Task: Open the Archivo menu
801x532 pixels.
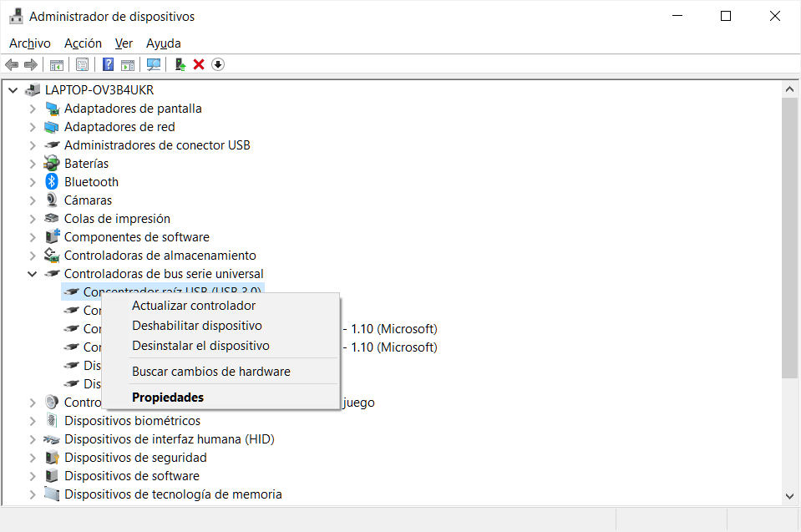Action: pos(30,43)
